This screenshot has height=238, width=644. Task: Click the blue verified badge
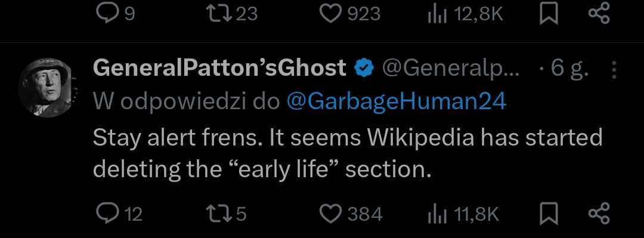point(364,69)
